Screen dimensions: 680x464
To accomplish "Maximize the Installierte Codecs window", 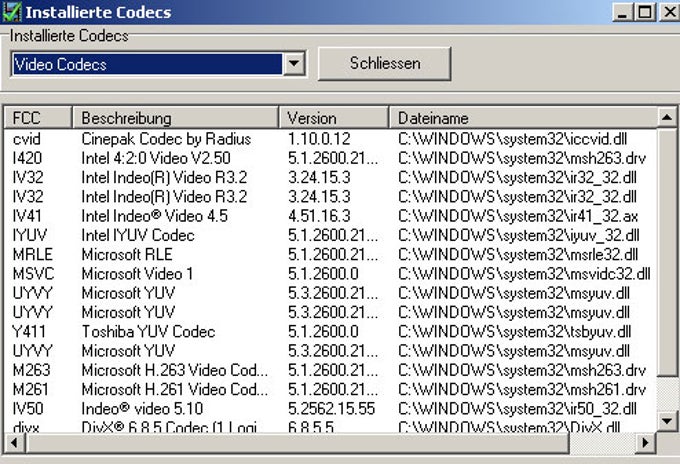I will pyautogui.click(x=644, y=12).
